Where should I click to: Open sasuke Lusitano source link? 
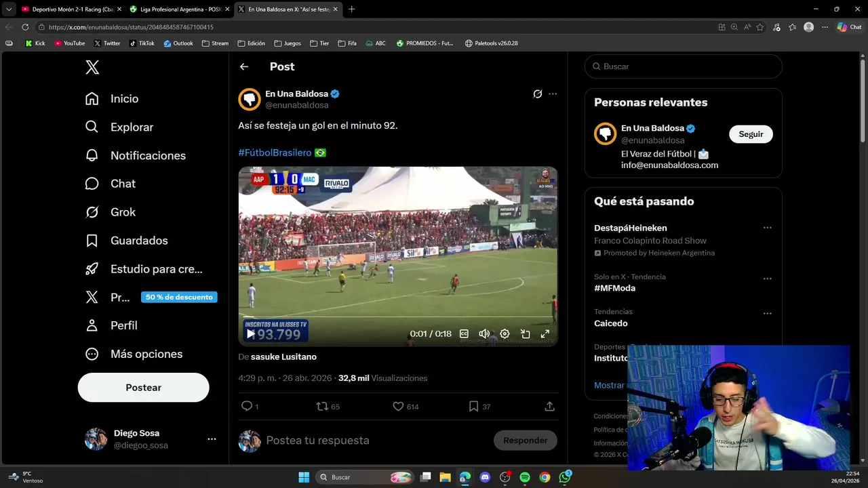[283, 357]
